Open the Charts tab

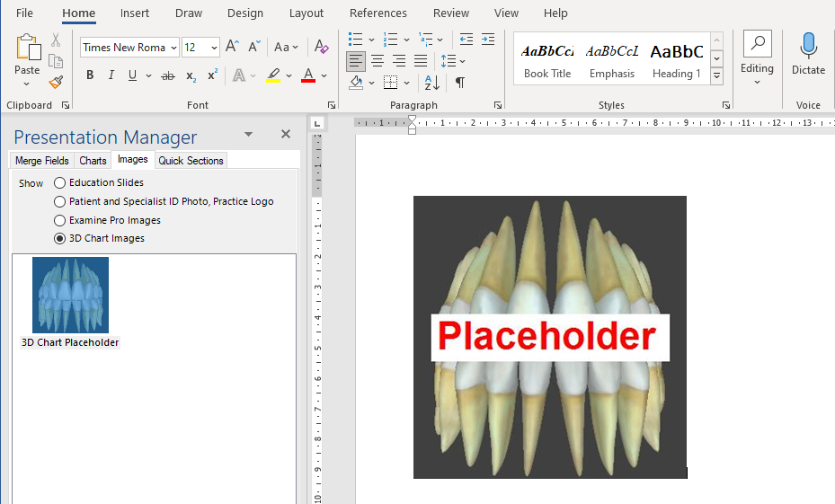click(x=93, y=161)
